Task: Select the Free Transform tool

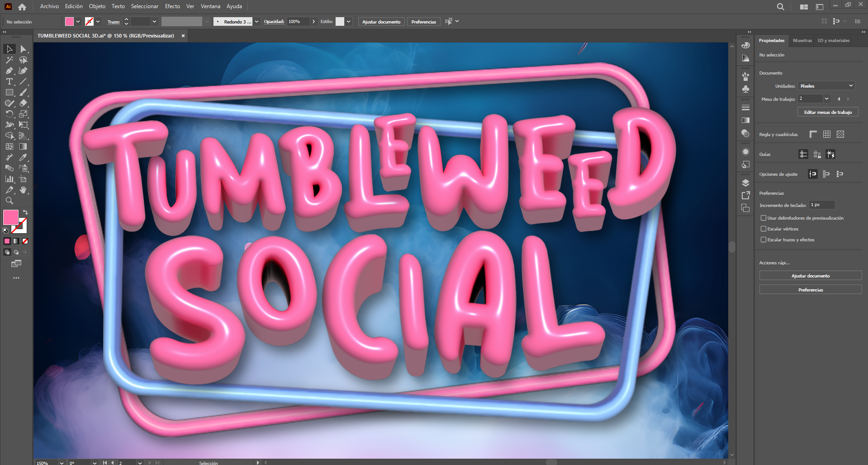Action: [24, 125]
